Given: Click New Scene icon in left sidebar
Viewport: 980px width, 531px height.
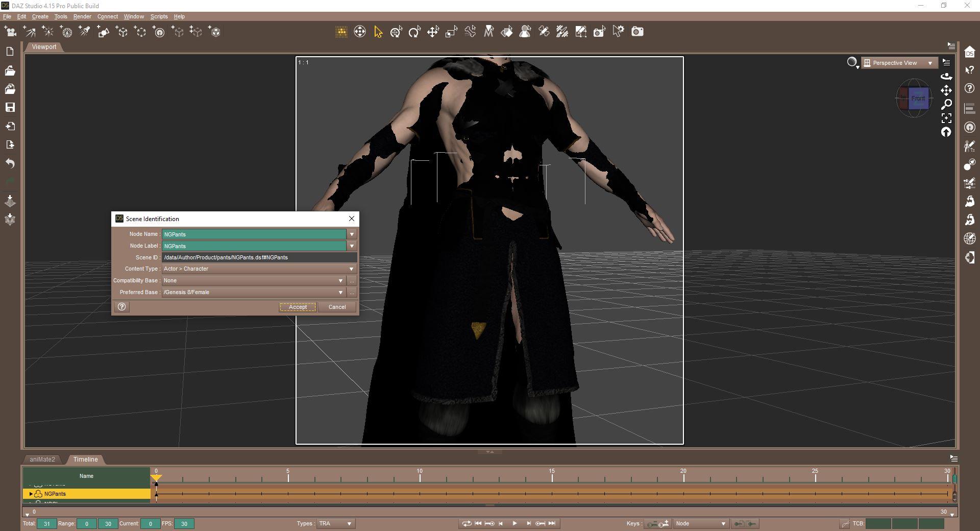Looking at the screenshot, I should click(x=10, y=52).
